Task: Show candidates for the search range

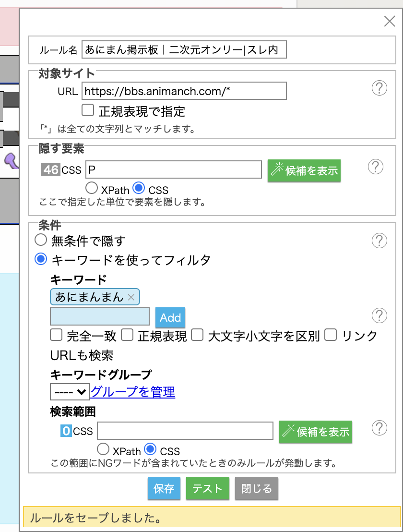Action: [x=316, y=432]
